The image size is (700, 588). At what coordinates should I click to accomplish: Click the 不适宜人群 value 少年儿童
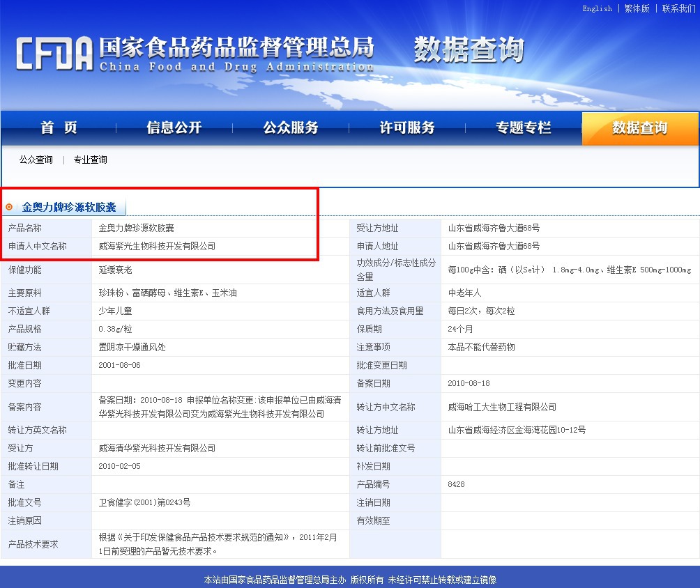point(115,311)
